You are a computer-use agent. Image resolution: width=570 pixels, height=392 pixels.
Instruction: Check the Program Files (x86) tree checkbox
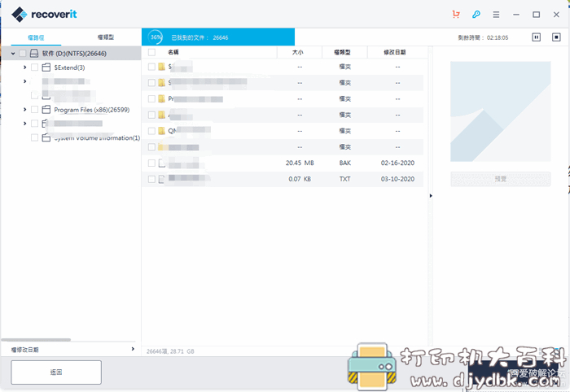pos(34,109)
